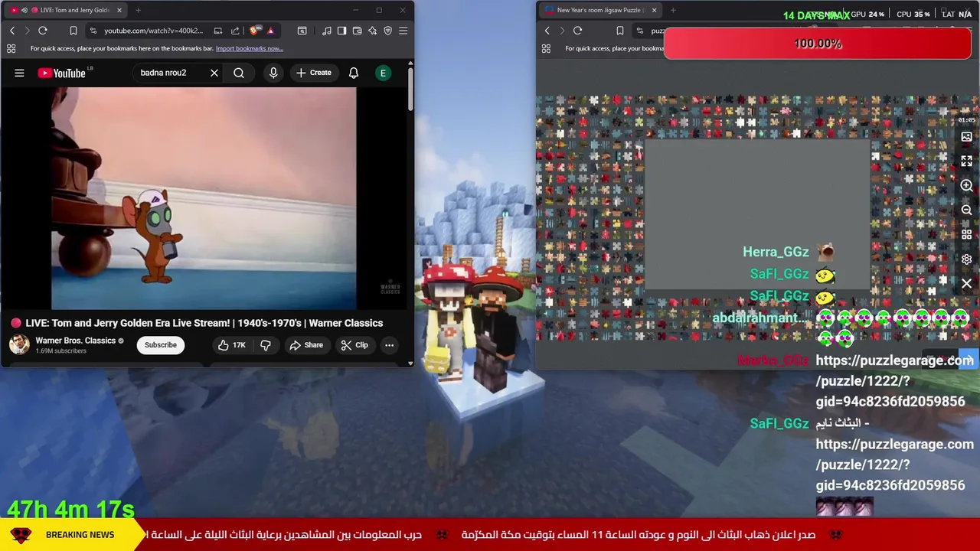Open a new tab in the YouTube window
Image resolution: width=980 pixels, height=551 pixels.
click(x=138, y=10)
